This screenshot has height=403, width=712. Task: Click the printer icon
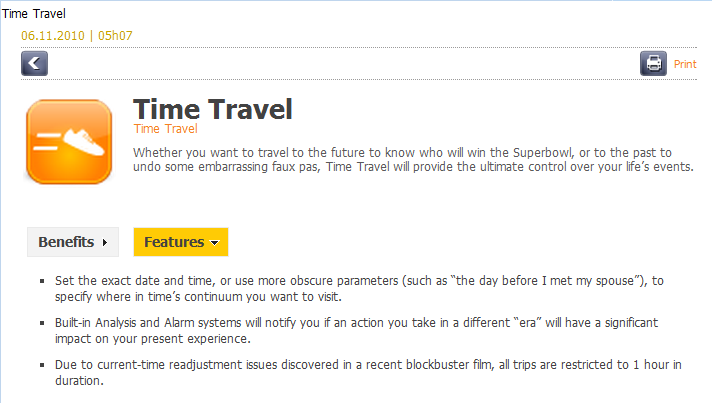click(x=653, y=64)
